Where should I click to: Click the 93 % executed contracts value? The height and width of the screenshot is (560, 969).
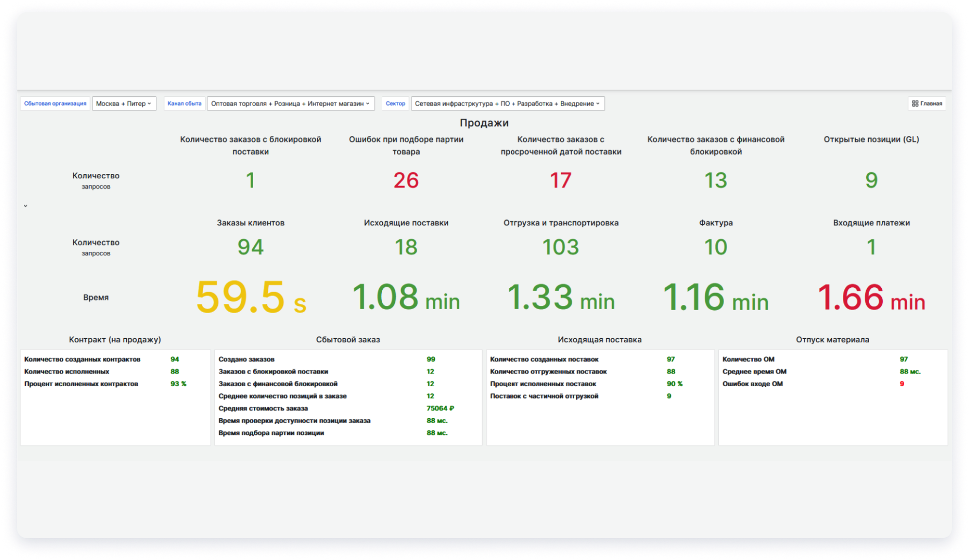[178, 384]
